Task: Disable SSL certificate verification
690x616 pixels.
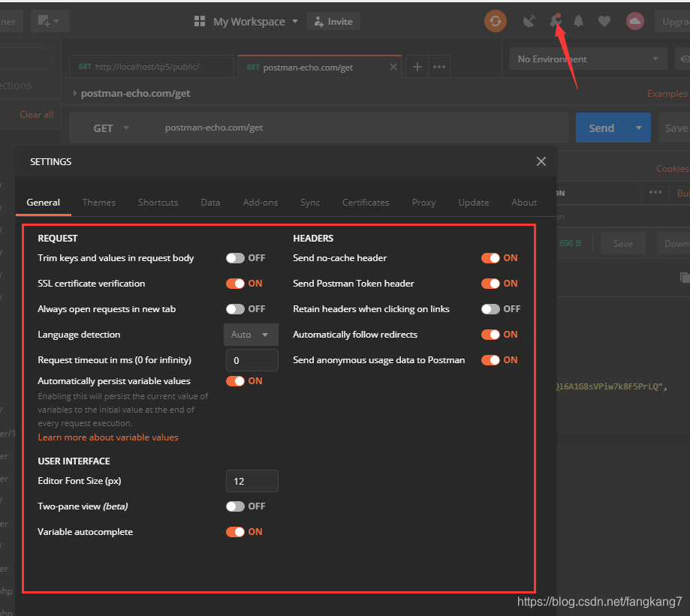Action: pos(235,284)
